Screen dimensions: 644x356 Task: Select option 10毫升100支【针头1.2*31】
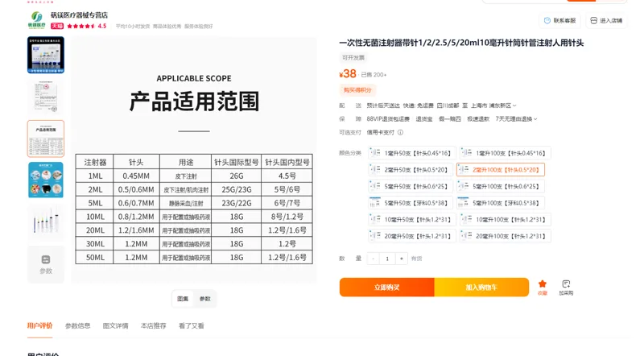[506, 220]
